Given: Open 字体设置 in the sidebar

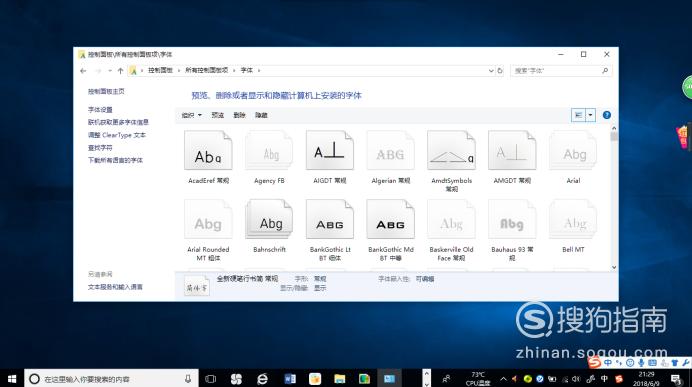Looking at the screenshot, I should click(100, 109).
